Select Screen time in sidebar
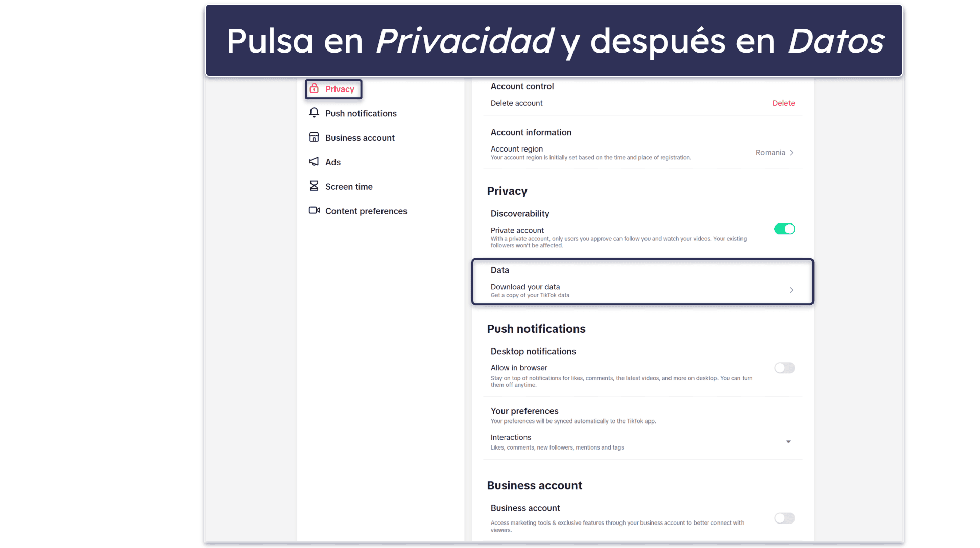 (x=349, y=187)
